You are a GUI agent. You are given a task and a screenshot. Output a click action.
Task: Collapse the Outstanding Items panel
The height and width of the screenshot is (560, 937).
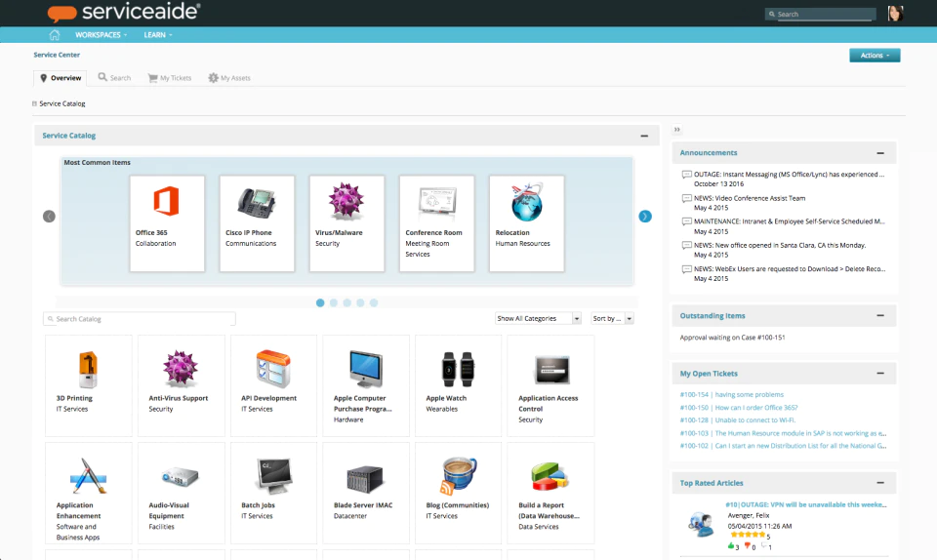(x=880, y=316)
